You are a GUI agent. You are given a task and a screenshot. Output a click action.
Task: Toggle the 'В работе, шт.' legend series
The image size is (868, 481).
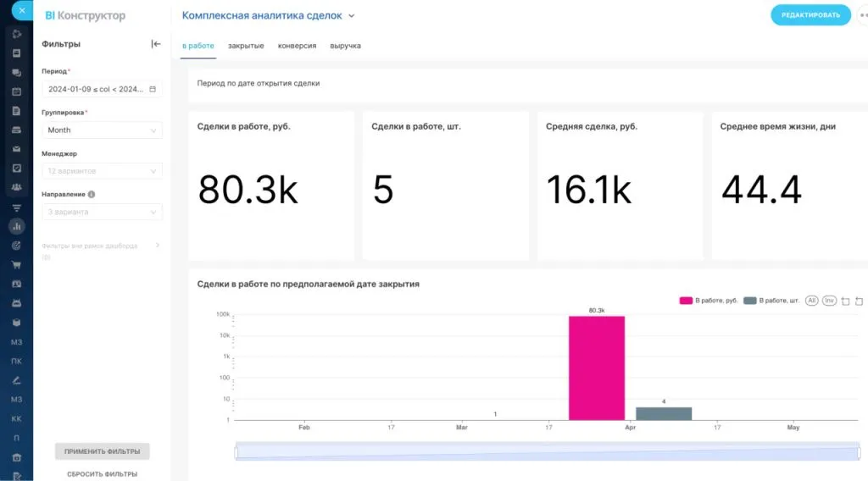click(771, 301)
